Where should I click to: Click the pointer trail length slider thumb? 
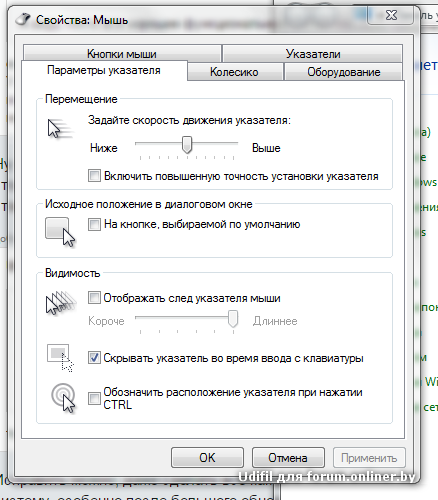[233, 319]
